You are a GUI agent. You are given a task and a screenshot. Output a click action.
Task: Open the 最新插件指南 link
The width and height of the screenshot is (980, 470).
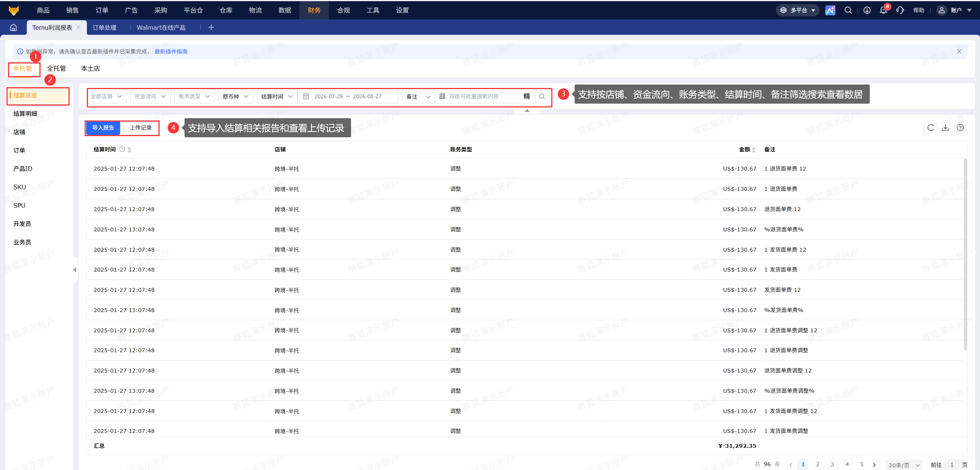tap(171, 52)
